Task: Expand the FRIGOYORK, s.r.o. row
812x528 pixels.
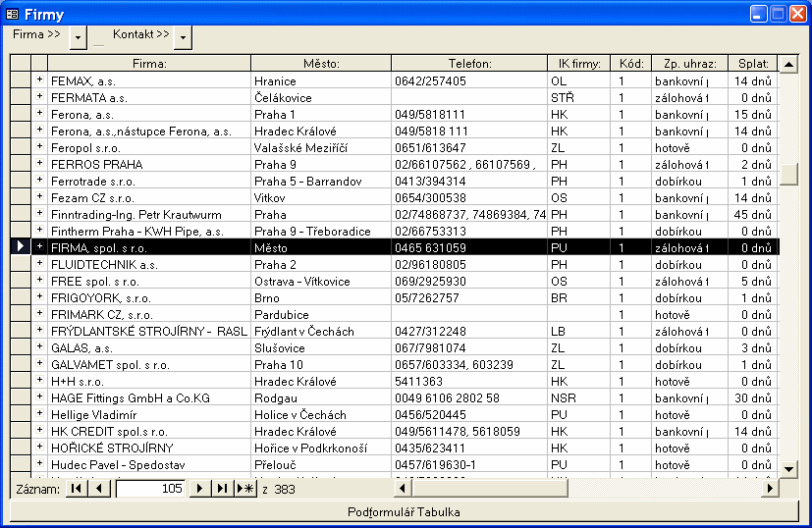Action: [40, 297]
